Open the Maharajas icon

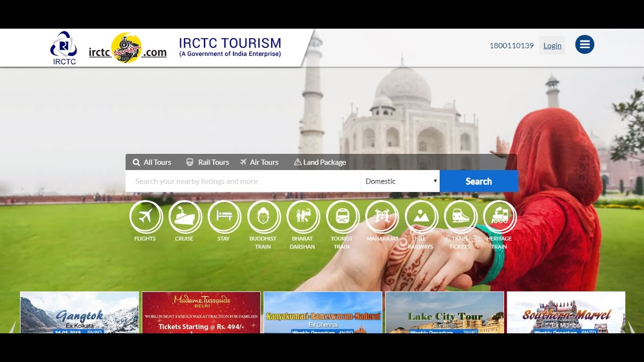(x=382, y=217)
